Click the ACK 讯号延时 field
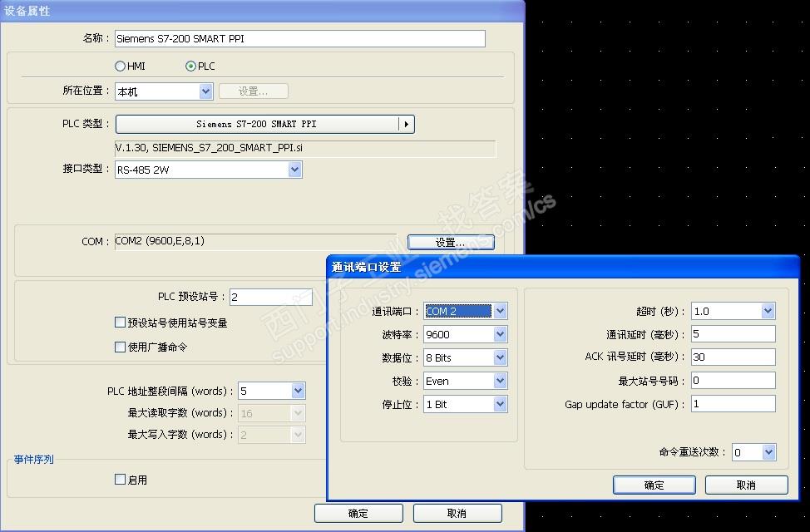 coord(733,357)
